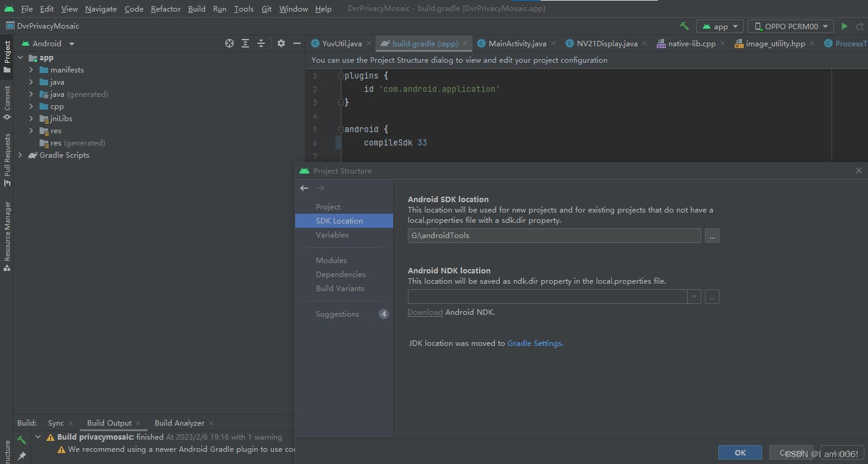Viewport: 868px width, 464px height.
Task: Open the app run configuration dropdown
Action: [x=719, y=26]
